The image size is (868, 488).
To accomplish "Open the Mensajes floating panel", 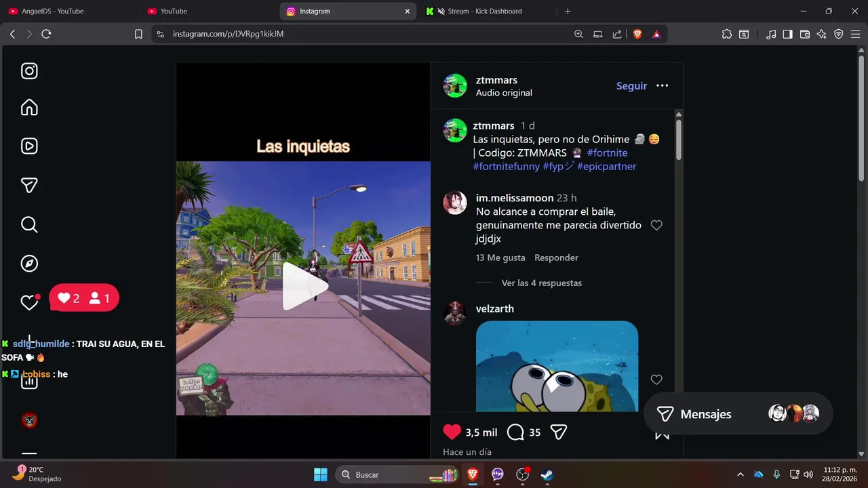I will click(737, 413).
